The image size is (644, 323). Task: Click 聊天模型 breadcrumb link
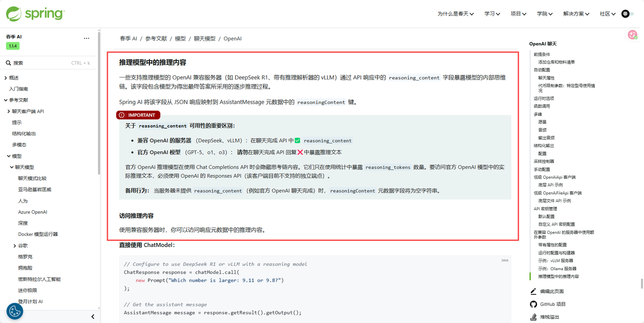(205, 38)
